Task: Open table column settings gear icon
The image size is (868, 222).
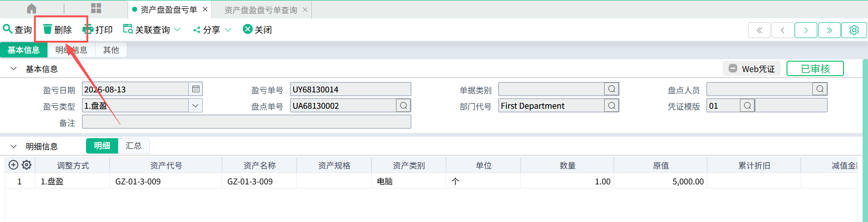Action: 27,165
